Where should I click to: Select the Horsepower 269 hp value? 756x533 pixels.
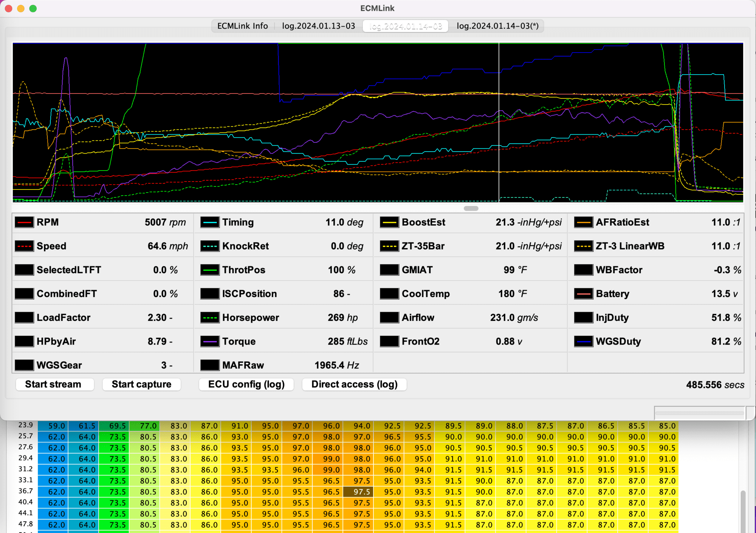342,318
